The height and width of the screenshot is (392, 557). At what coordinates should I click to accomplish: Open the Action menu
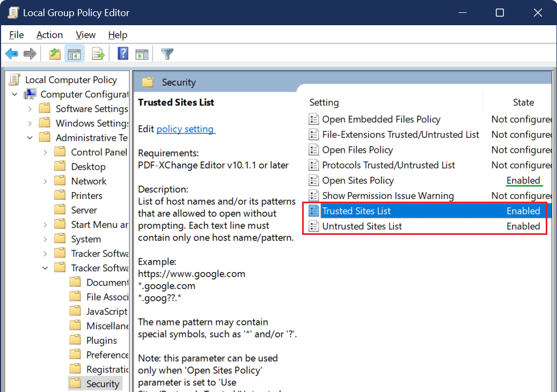point(49,35)
